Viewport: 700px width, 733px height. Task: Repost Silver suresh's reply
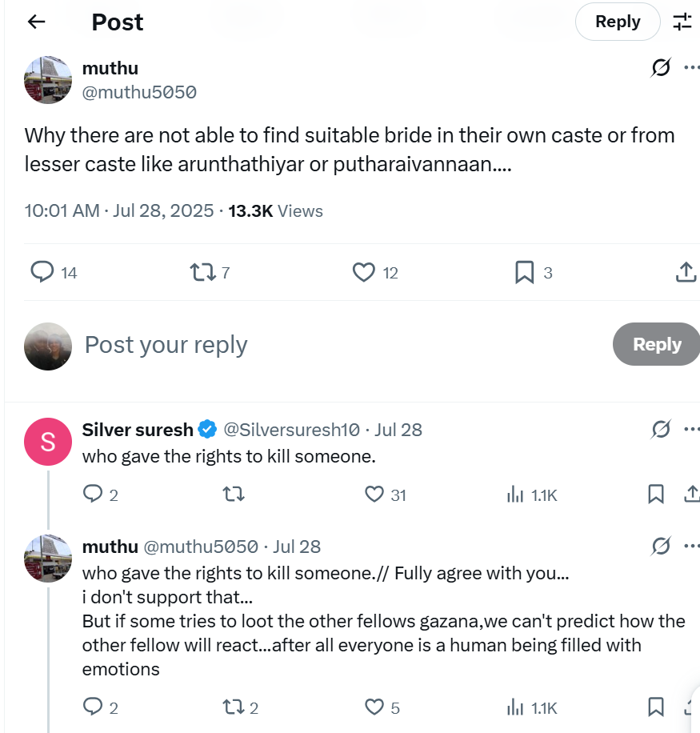tap(233, 495)
